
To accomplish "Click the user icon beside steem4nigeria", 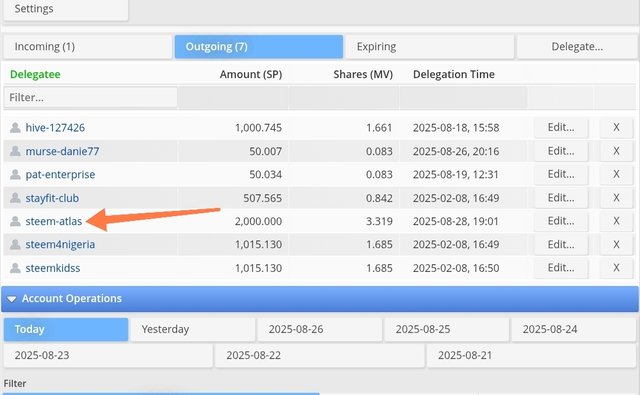I will [x=15, y=244].
